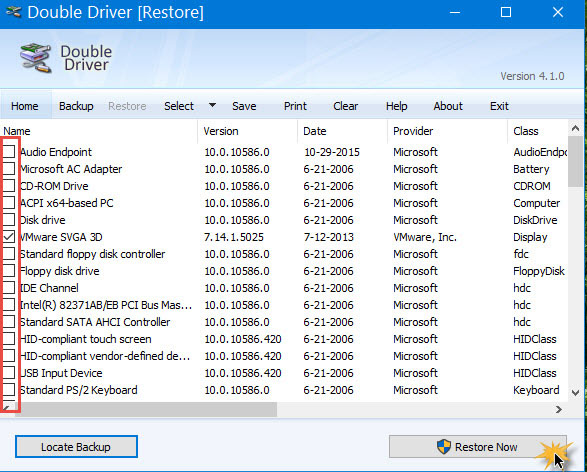Click the Double Driver title bar app icon

coord(13,12)
